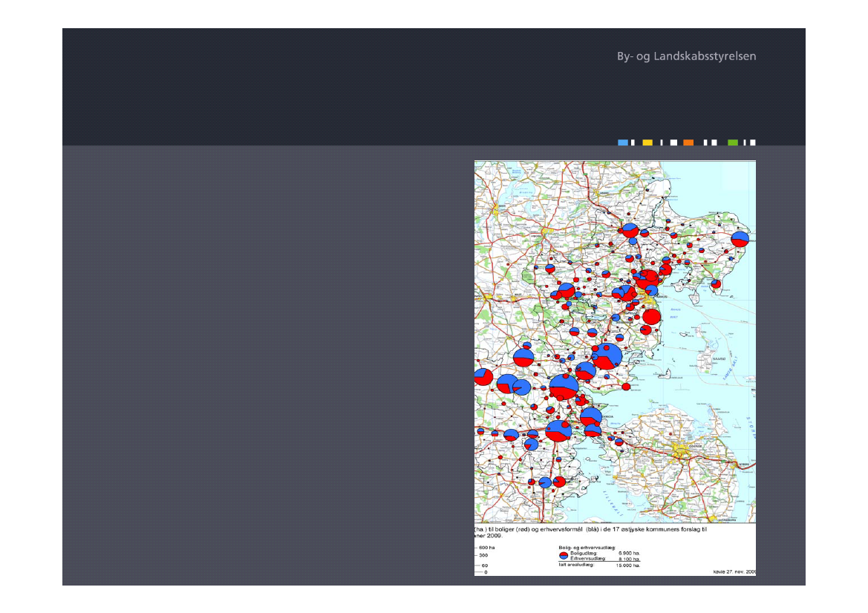Select the 'Ialt arealudlæg:' label
Image resolution: width=868 pixels, height=613 pixels.
point(576,565)
